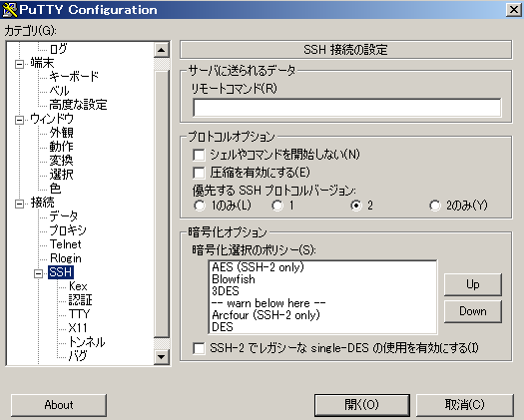
Task: Open the Telnet category
Action: 66,244
